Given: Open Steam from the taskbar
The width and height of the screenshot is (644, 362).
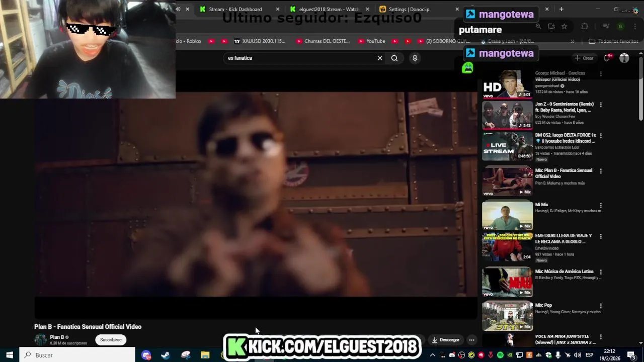Looking at the screenshot, I should [165, 355].
